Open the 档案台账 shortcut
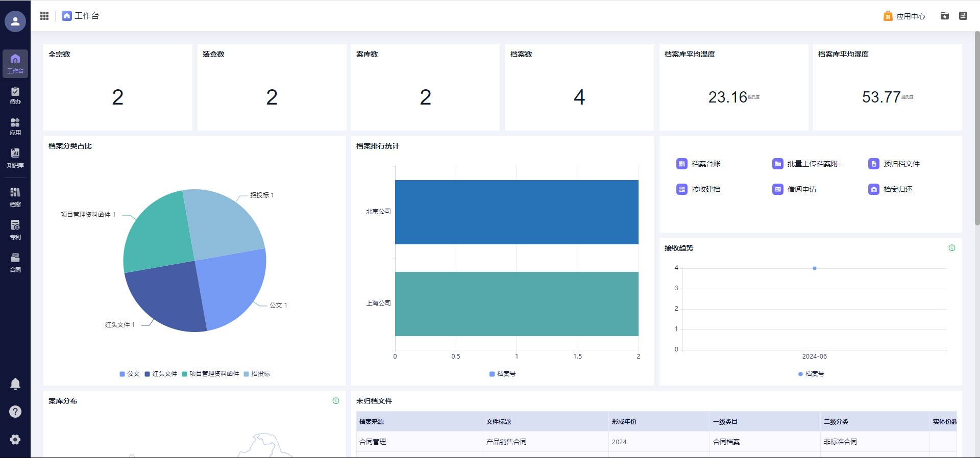980x458 pixels. tap(699, 164)
